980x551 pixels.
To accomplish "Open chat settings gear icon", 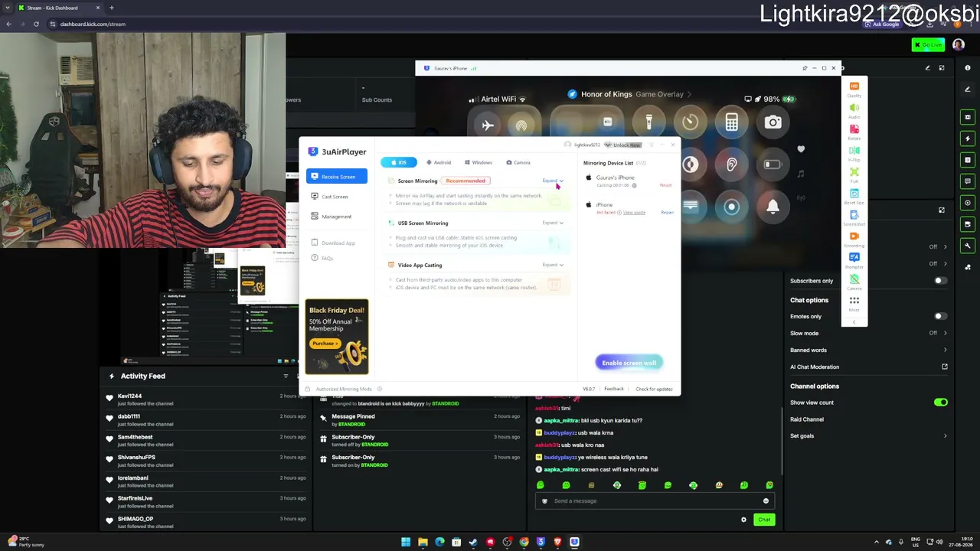I will pyautogui.click(x=743, y=520).
